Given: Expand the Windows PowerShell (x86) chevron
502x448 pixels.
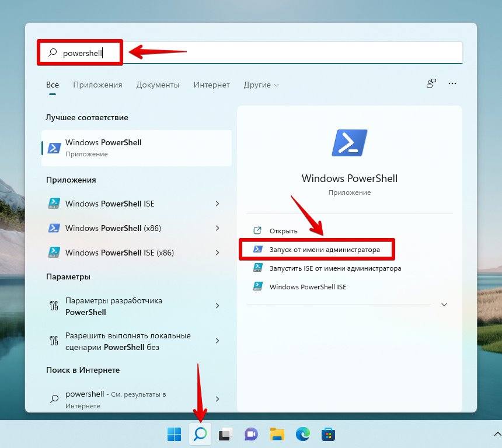Looking at the screenshot, I should click(x=217, y=228).
